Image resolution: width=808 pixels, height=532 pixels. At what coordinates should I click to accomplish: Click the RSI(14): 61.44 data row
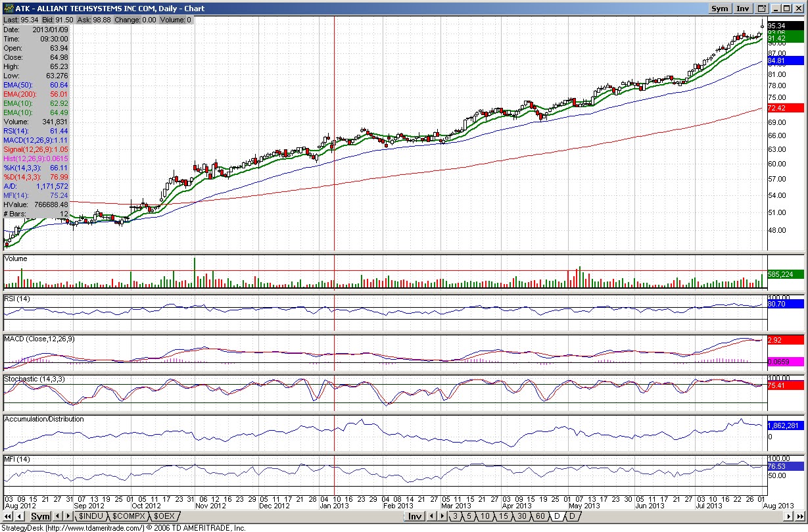pos(36,131)
